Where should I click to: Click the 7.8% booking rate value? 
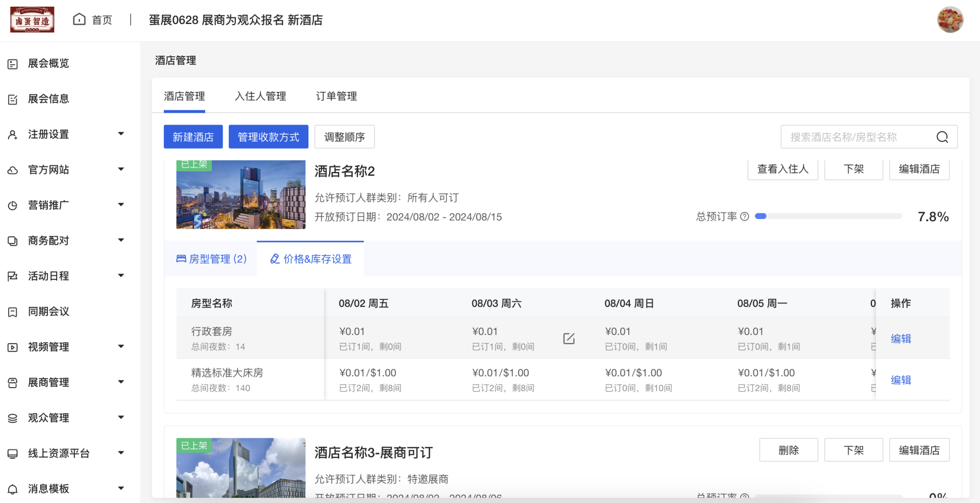[x=933, y=217]
